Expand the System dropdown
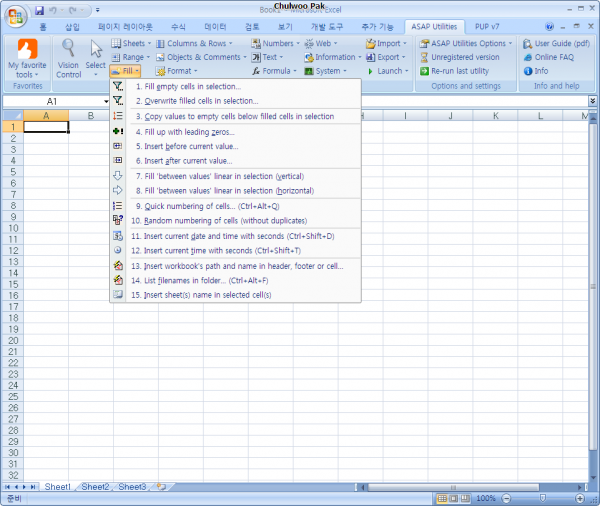 pyautogui.click(x=325, y=71)
